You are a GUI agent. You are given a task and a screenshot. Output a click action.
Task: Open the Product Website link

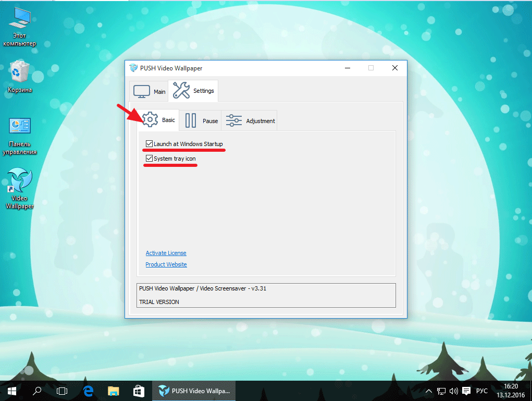(x=166, y=264)
